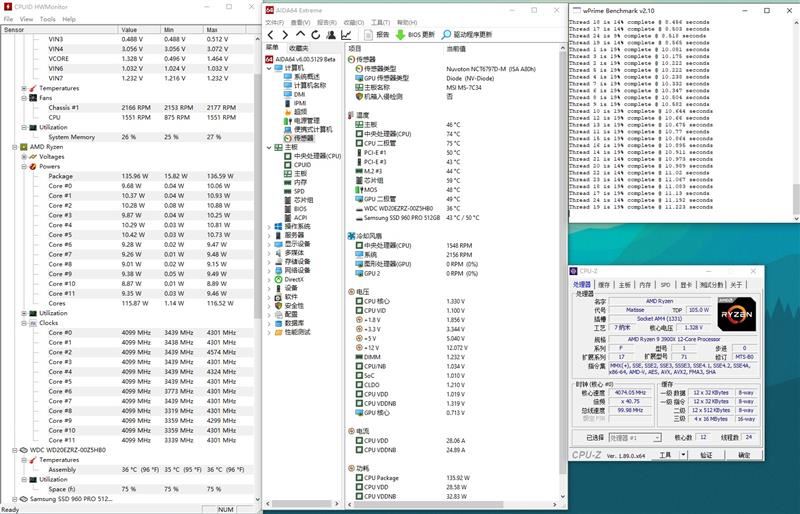Select CPUID in the AIDA64 tree
The width and height of the screenshot is (800, 514).
click(297, 165)
